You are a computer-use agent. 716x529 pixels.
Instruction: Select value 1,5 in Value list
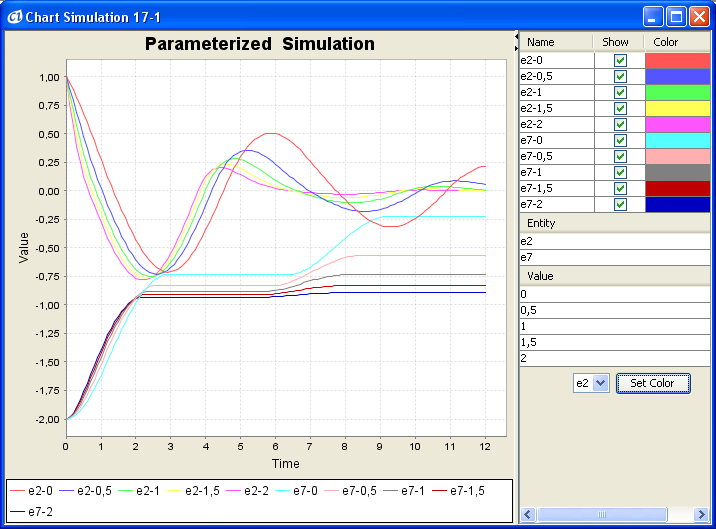pyautogui.click(x=615, y=342)
